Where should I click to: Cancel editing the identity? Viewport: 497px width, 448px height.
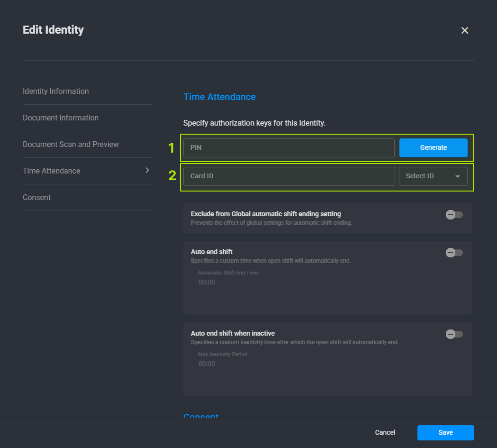click(x=385, y=432)
